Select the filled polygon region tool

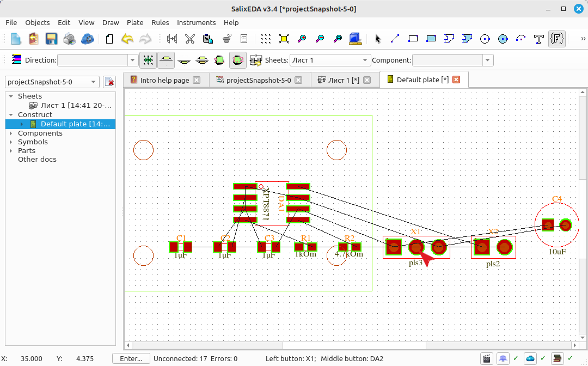pos(467,39)
